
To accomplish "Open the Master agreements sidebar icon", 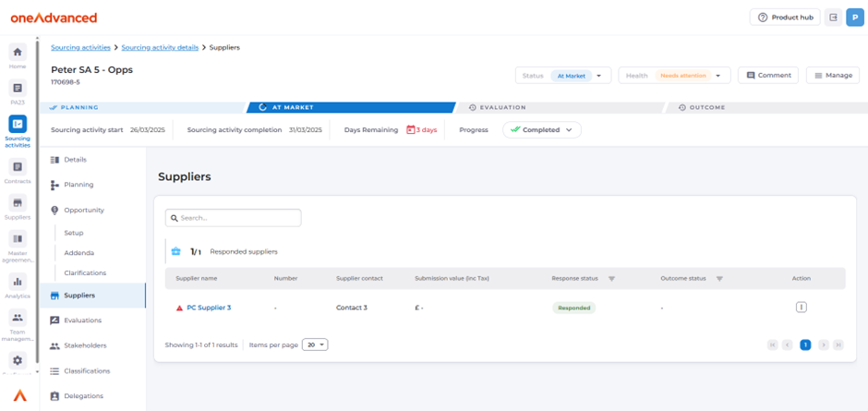I will tap(18, 239).
